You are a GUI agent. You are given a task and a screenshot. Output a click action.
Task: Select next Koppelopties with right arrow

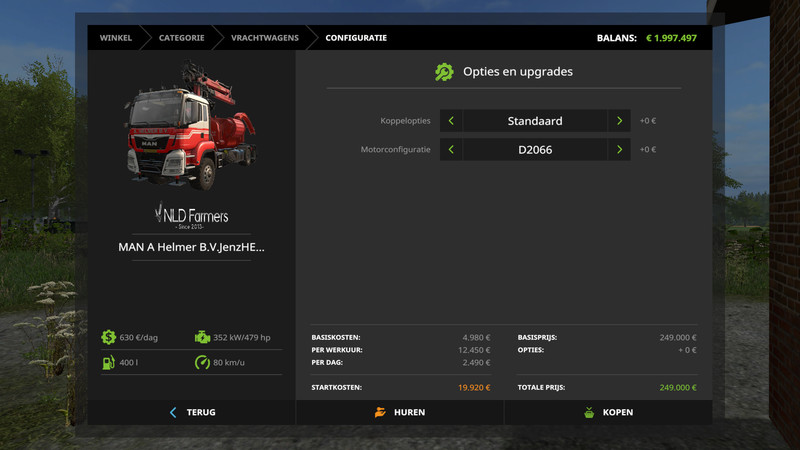pyautogui.click(x=620, y=121)
